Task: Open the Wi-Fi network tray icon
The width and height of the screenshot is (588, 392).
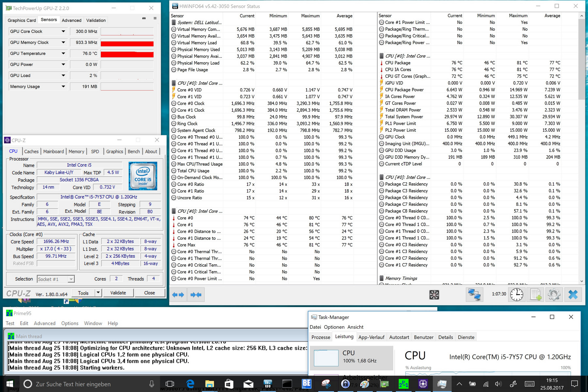Action: tap(486, 384)
